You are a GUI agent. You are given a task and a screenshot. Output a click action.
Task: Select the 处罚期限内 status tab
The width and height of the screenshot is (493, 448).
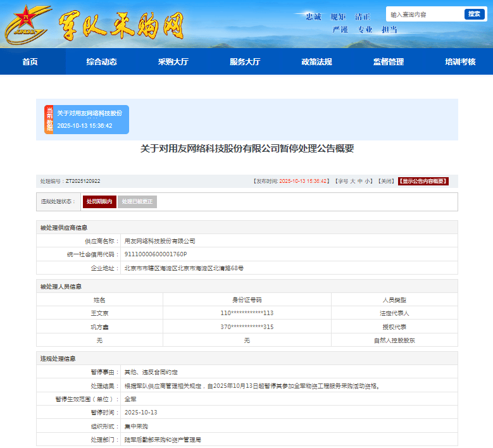99,202
